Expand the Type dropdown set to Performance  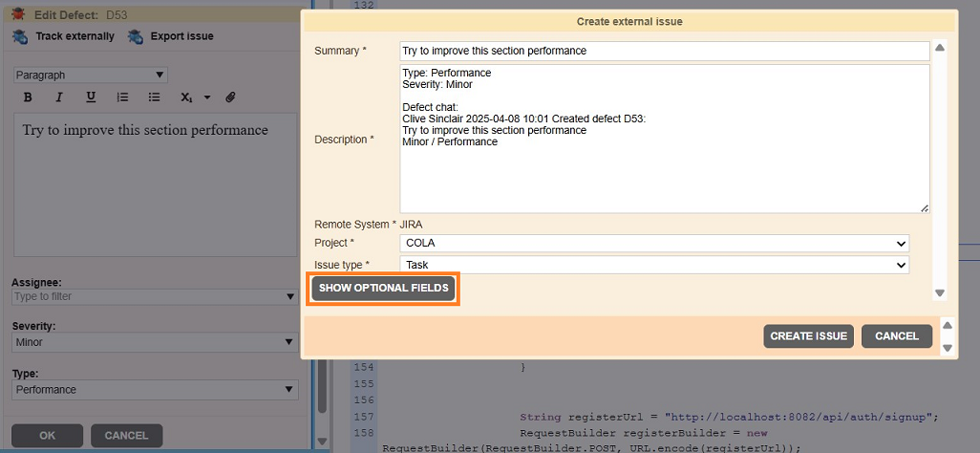[x=155, y=390]
